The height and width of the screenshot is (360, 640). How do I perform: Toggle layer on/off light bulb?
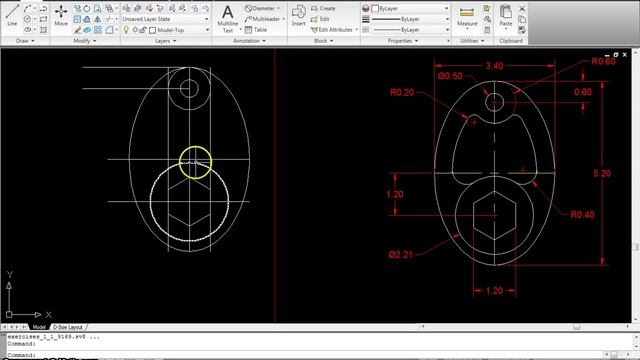coord(126,30)
